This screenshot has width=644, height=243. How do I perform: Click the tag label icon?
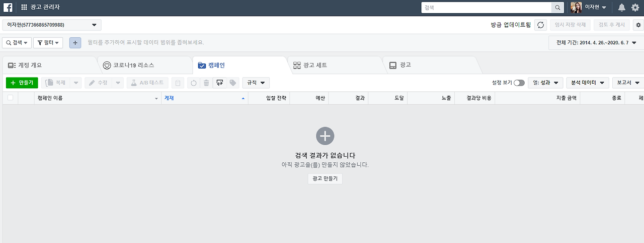pos(232,83)
